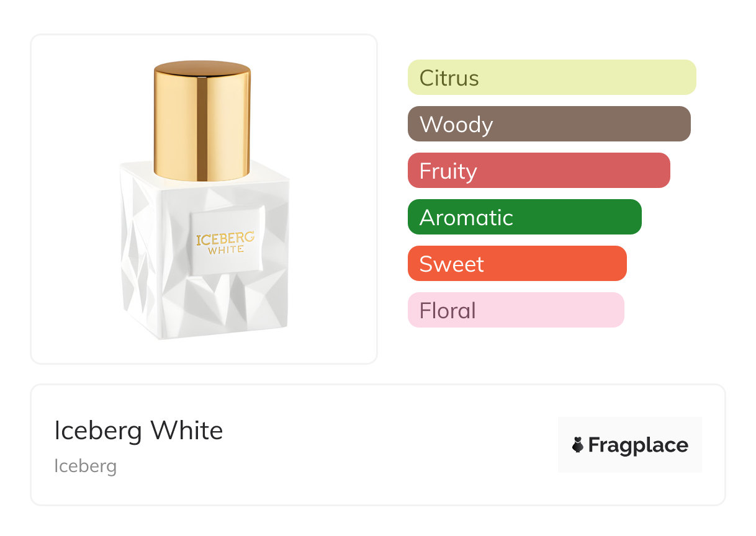
Task: Click the "Floral" text label
Action: tap(448, 311)
